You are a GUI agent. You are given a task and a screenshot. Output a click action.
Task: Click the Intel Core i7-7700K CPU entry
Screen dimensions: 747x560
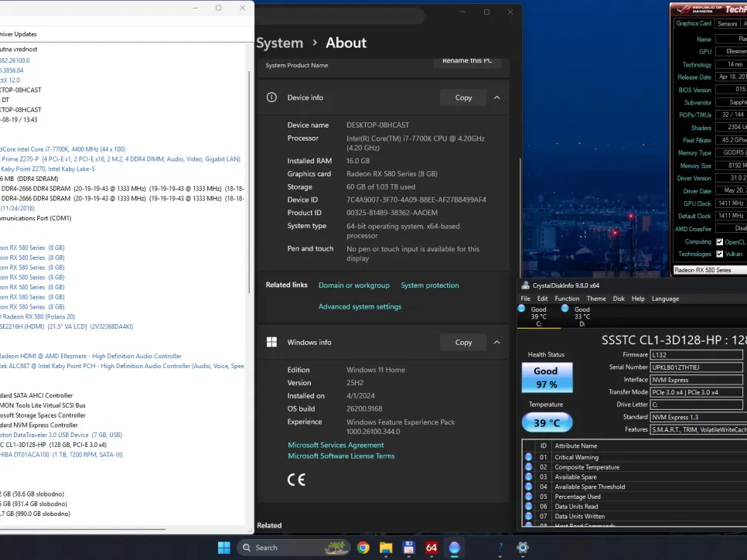click(63, 149)
